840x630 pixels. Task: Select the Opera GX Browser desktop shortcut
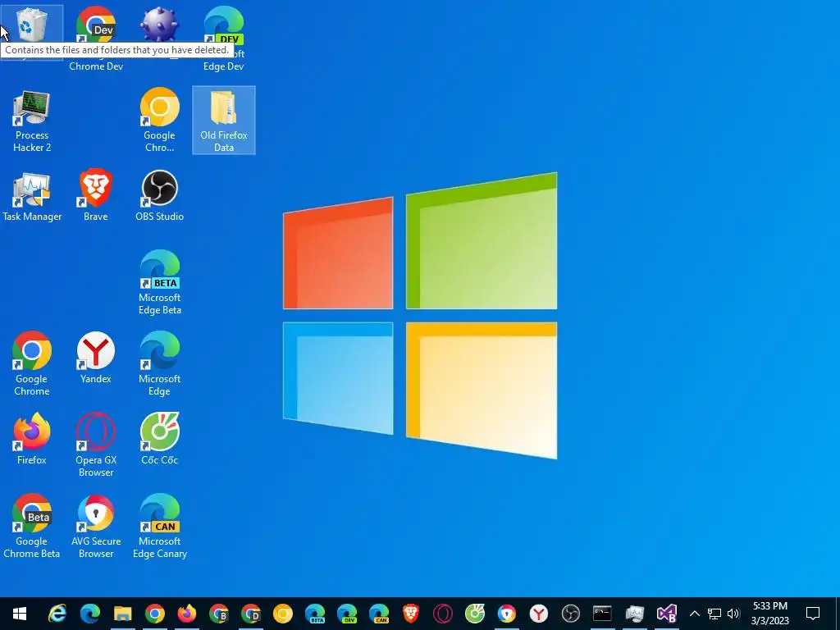pyautogui.click(x=96, y=445)
